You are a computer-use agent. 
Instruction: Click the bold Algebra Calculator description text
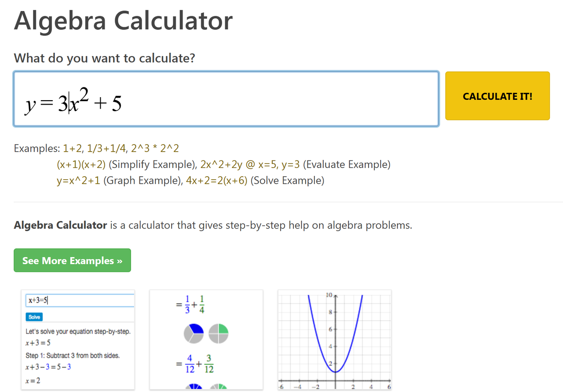point(60,225)
